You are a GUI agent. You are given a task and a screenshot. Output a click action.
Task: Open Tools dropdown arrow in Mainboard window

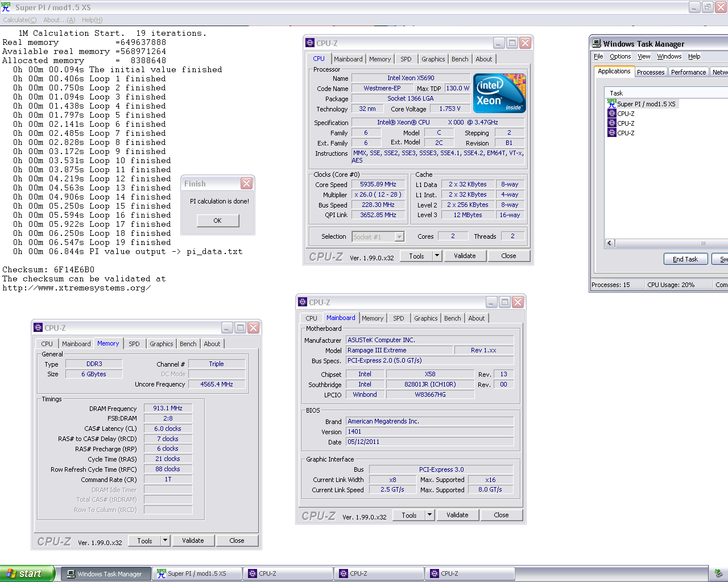pos(430,515)
